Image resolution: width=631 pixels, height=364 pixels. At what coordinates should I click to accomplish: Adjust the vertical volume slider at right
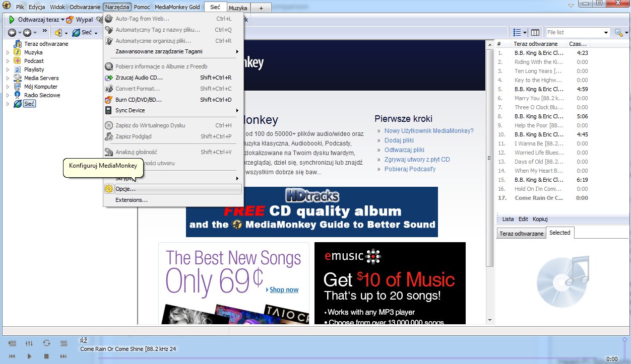625,349
